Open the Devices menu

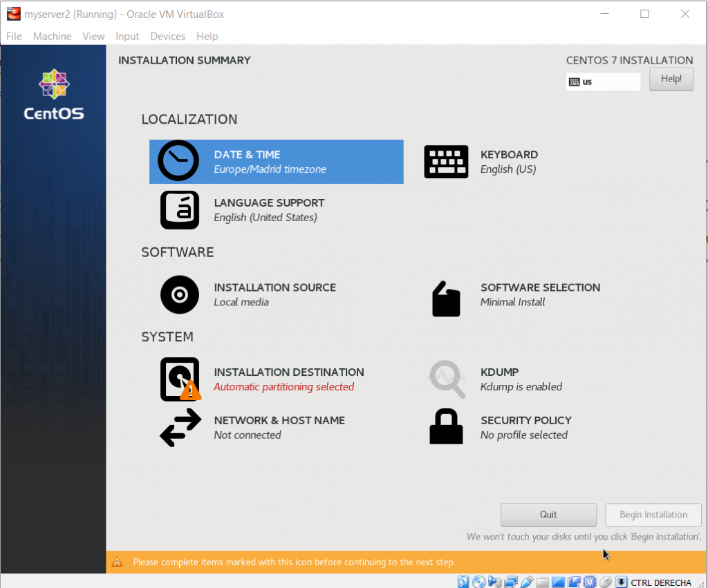[x=168, y=36]
